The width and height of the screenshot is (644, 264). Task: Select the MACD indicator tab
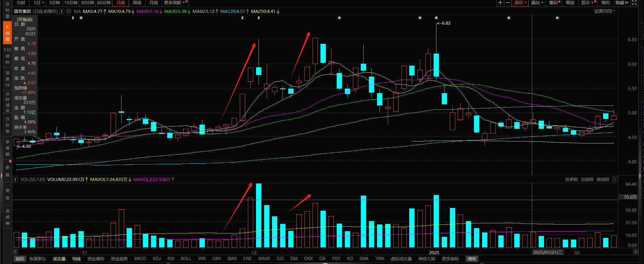pos(140,259)
